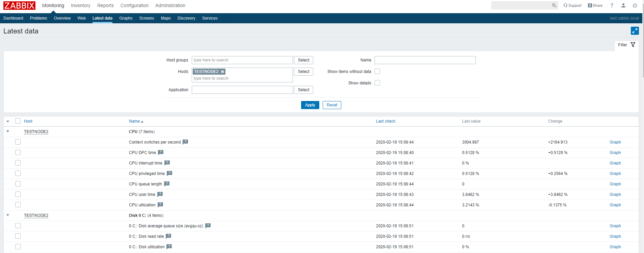Screen dimensions: 644x253
Task: Remove TESTNODE2 tag from Hosts filter
Action: click(x=222, y=72)
